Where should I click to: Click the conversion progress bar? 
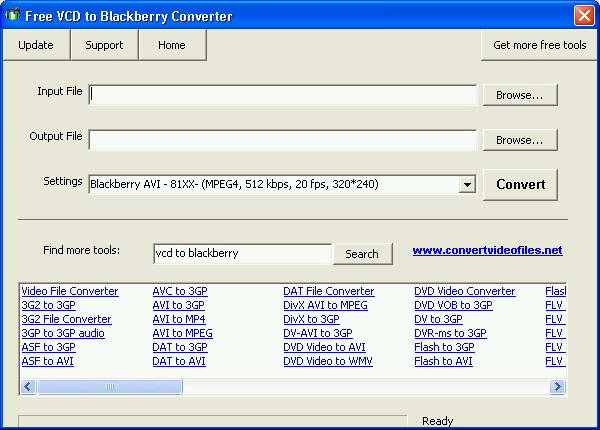212,421
